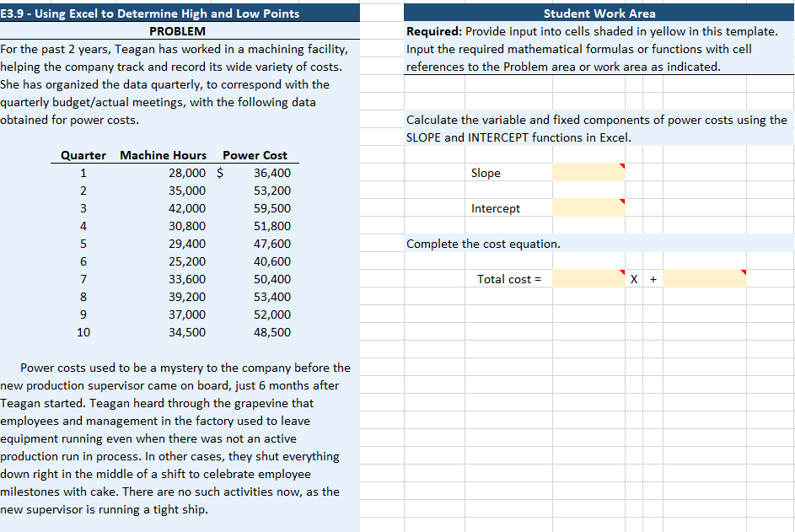The height and width of the screenshot is (532, 795).
Task: Click the PROBLEM heading cell
Action: 180,31
